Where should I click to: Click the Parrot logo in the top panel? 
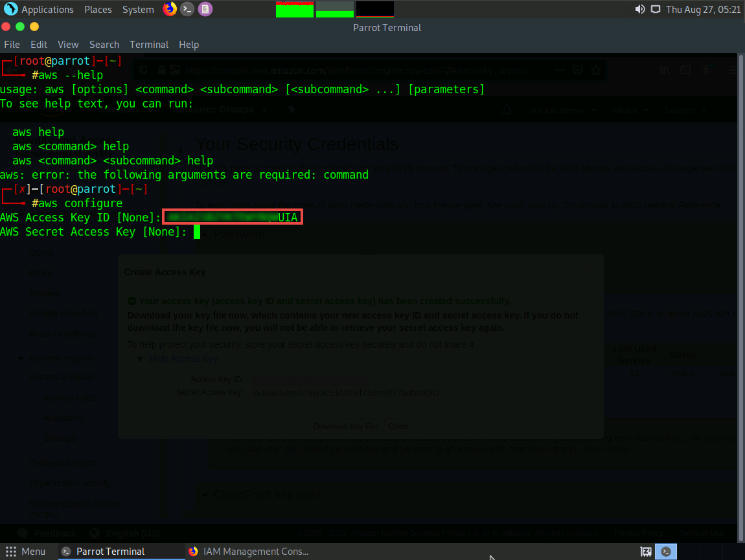(10, 9)
